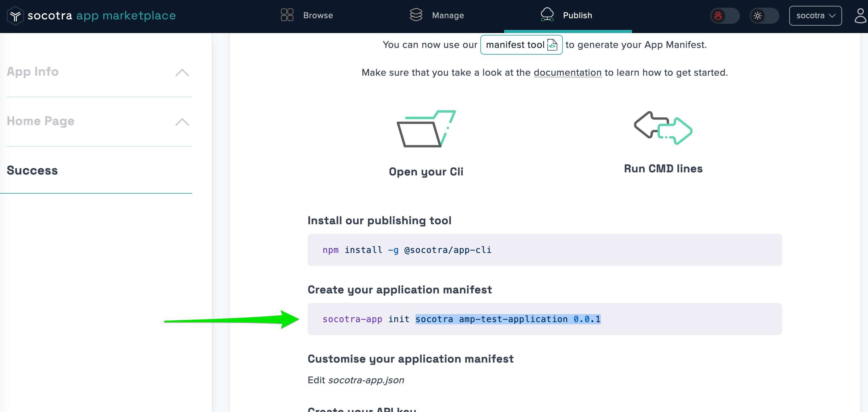
Task: Open the documentation link
Action: [567, 73]
